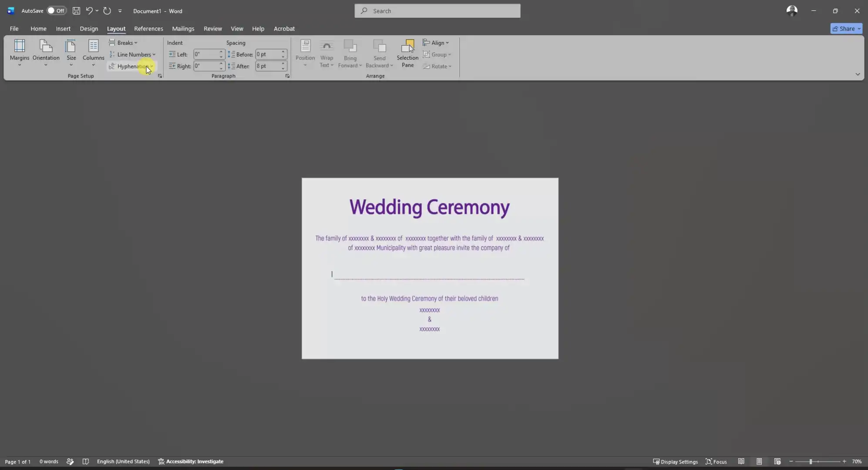Switch to the View tab
Screen dimensions: 868x470
click(237, 29)
